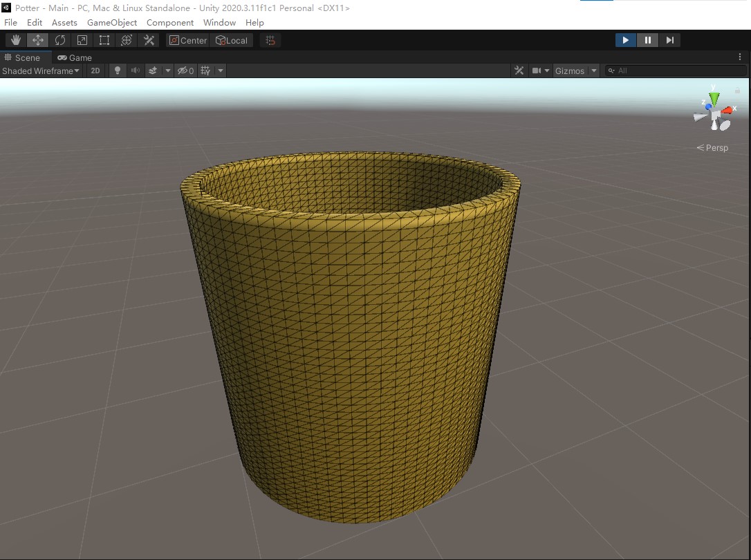The image size is (751, 560).
Task: Toggle 2D view mode
Action: click(95, 71)
